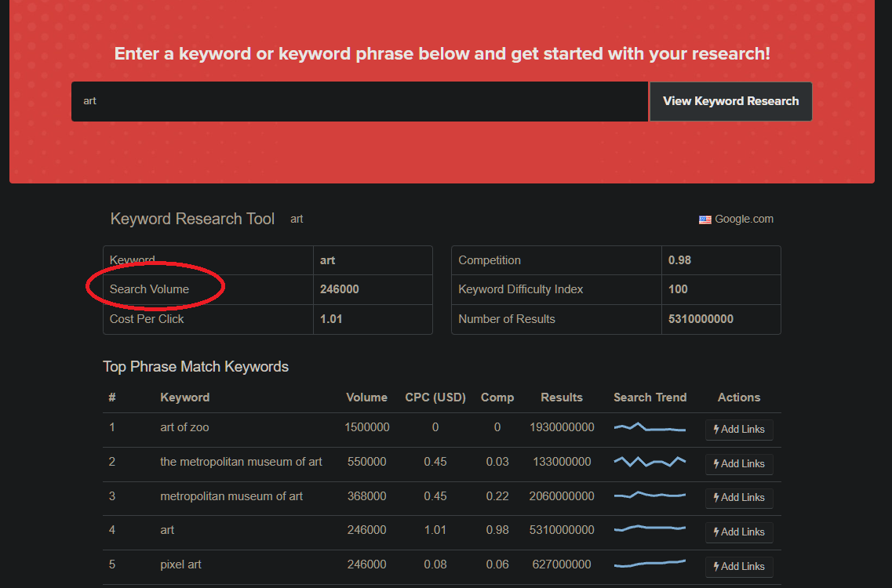Click volume 1500000 for art of zoo
This screenshot has height=588, width=892.
click(x=367, y=427)
